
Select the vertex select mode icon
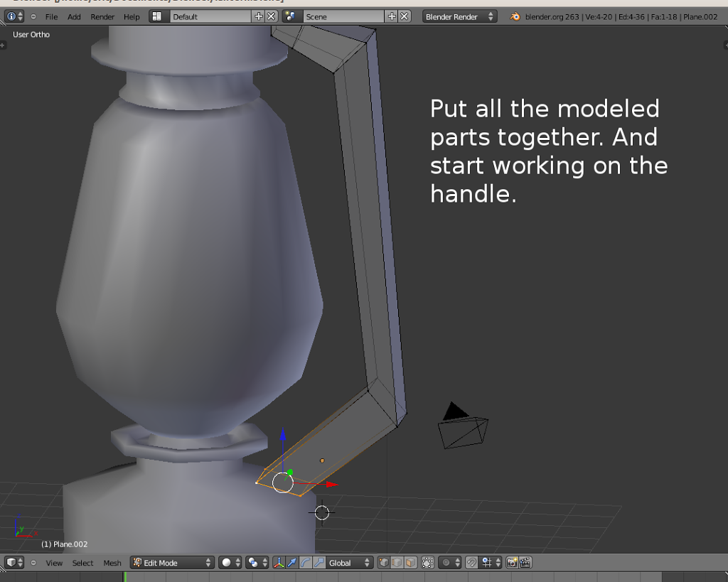pos(383,562)
